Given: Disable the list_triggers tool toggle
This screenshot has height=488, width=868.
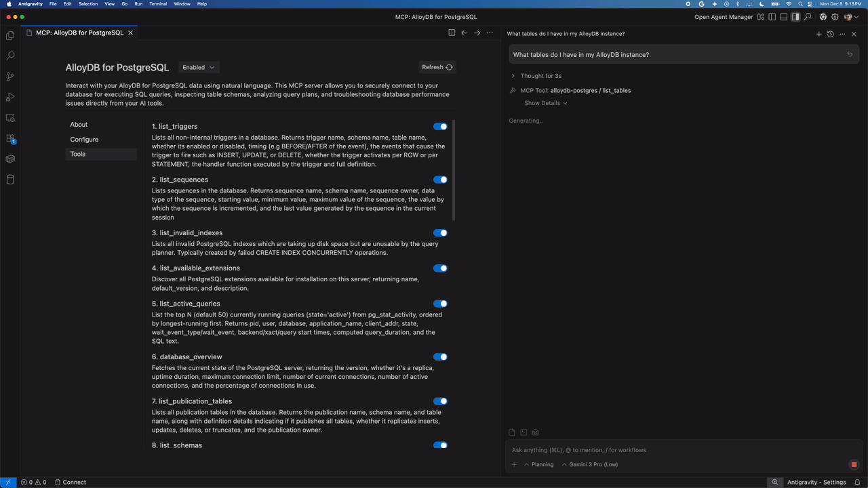Looking at the screenshot, I should click(440, 127).
